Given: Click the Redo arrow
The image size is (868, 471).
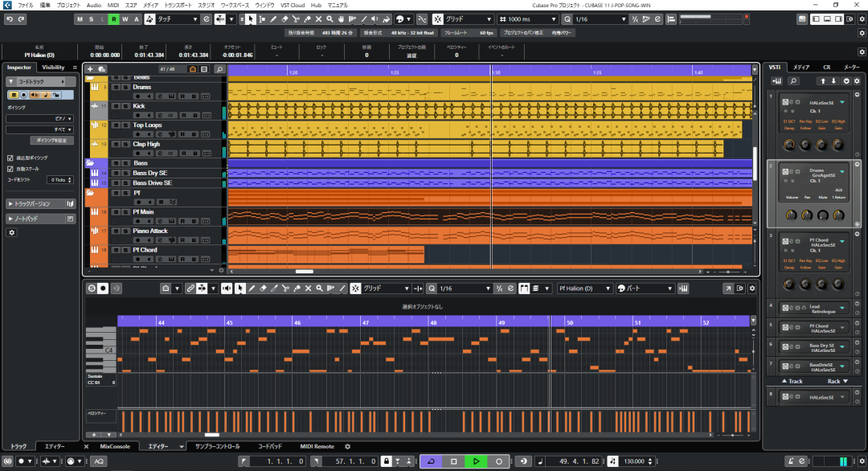Looking at the screenshot, I should click(x=21, y=19).
